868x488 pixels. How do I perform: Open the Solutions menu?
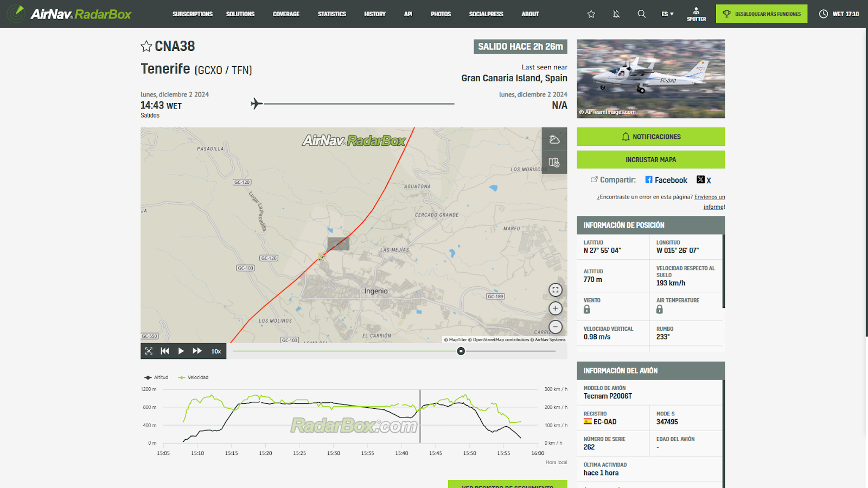pos(240,14)
